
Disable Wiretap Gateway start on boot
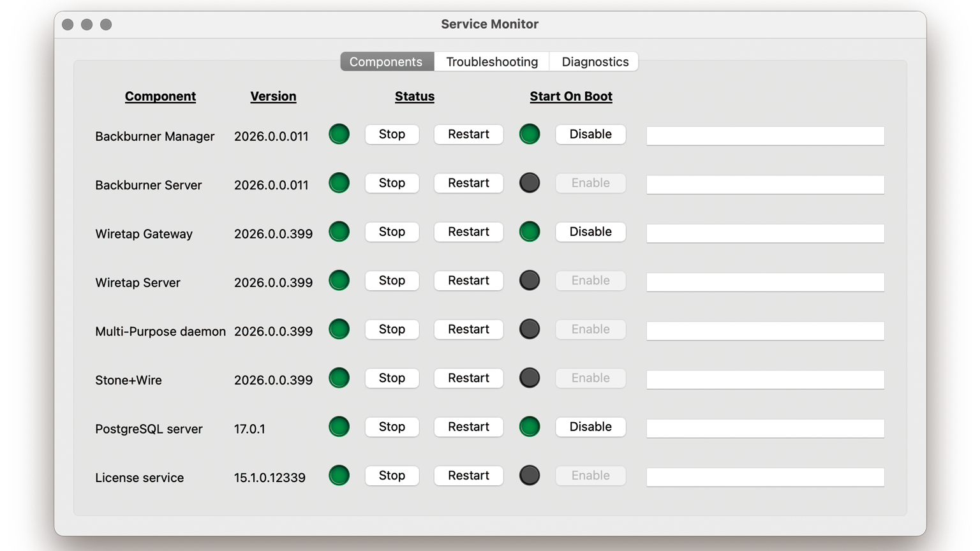coord(590,231)
